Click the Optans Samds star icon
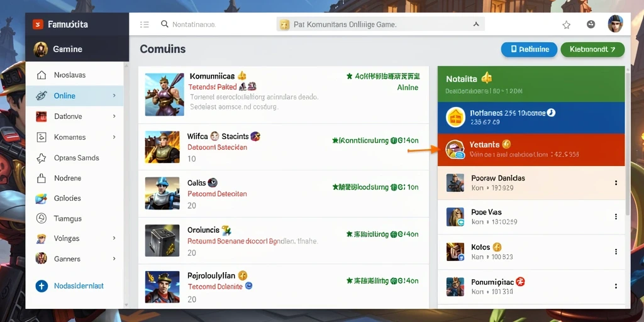644x322 pixels. click(x=42, y=158)
